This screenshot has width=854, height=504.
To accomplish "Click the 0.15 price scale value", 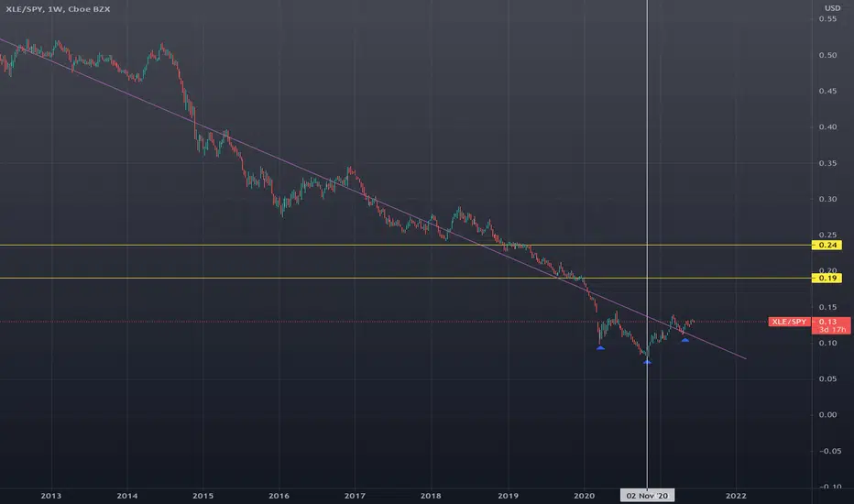I will (827, 307).
